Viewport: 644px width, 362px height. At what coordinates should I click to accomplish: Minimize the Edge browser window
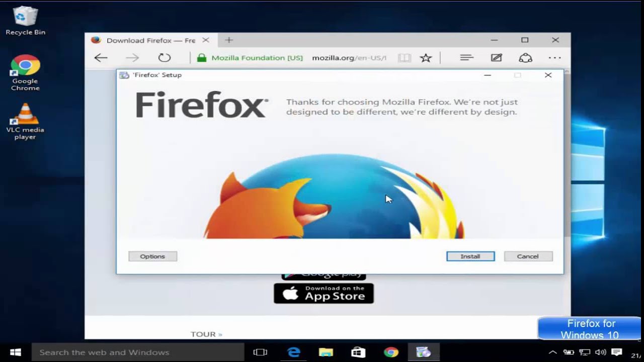494,40
